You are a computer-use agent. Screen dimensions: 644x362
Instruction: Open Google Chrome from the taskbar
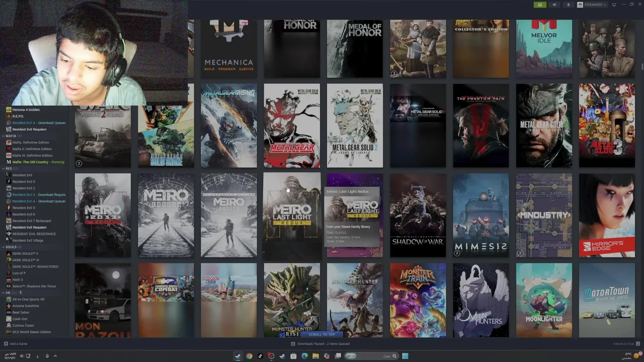(249, 356)
